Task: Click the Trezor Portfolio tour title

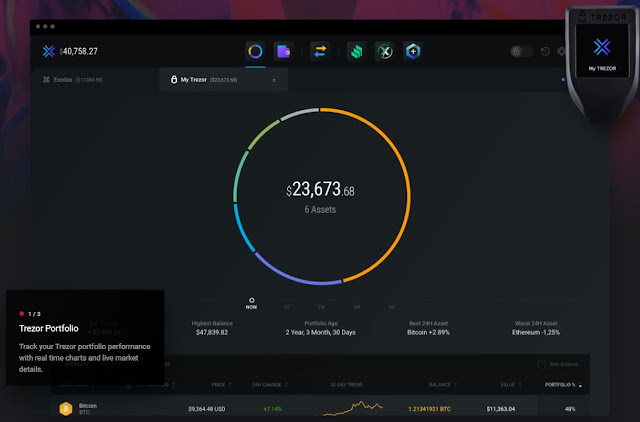Action: pos(49,329)
